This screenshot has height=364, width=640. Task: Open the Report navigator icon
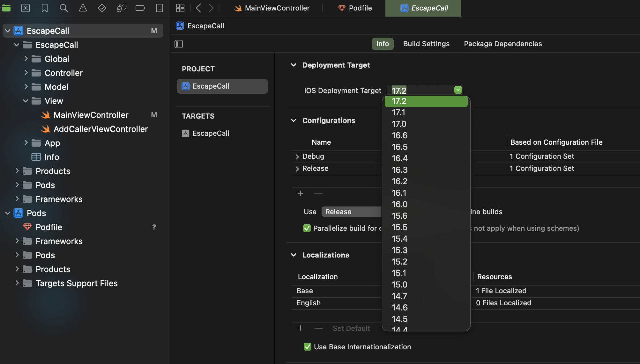coord(160,8)
